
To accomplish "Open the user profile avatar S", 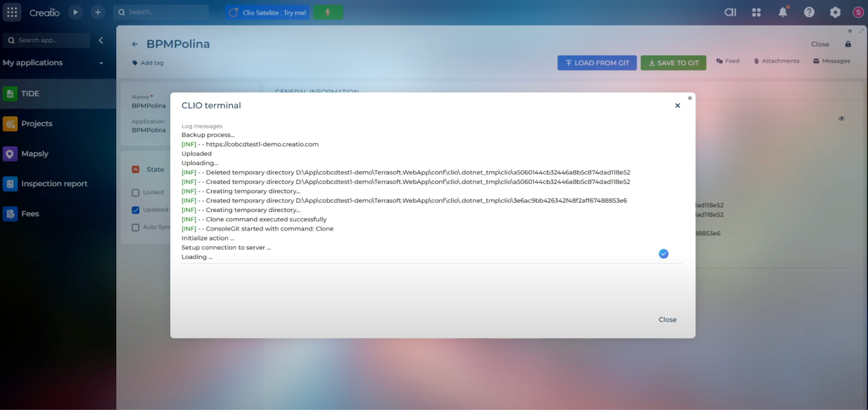I will point(858,12).
